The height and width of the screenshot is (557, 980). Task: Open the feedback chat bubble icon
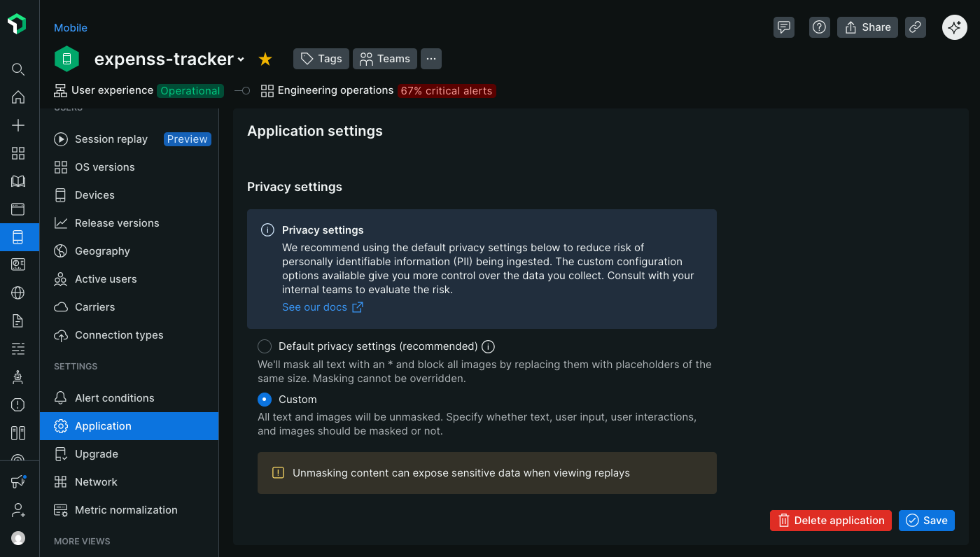click(x=784, y=27)
